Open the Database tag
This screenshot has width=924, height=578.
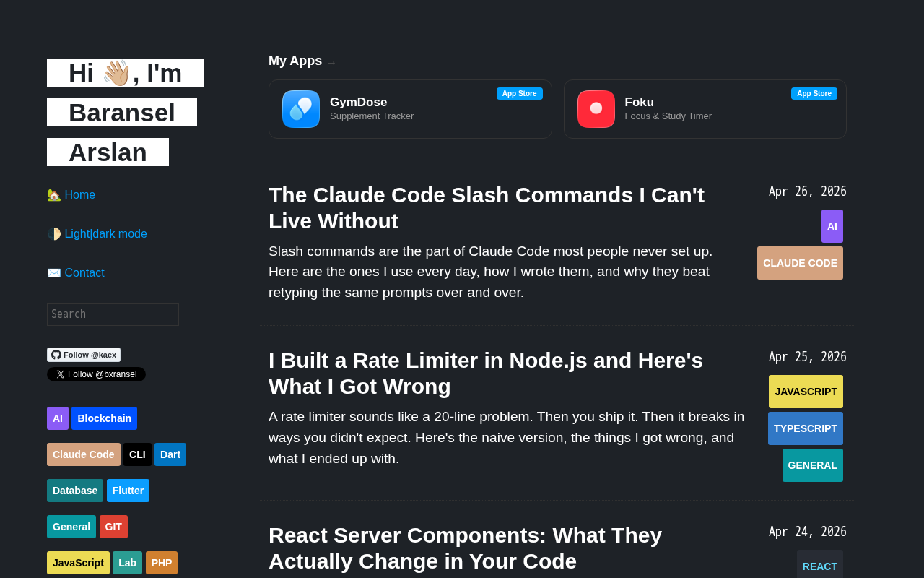(x=75, y=491)
